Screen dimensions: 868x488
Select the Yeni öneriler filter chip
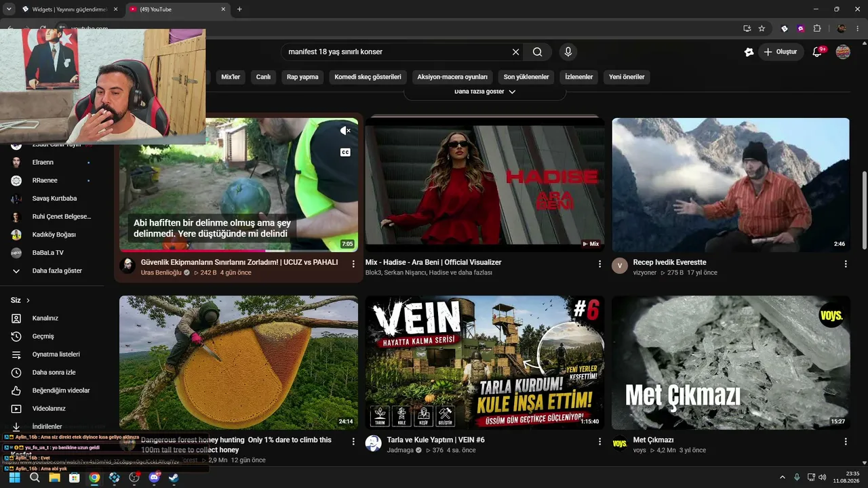coord(627,77)
